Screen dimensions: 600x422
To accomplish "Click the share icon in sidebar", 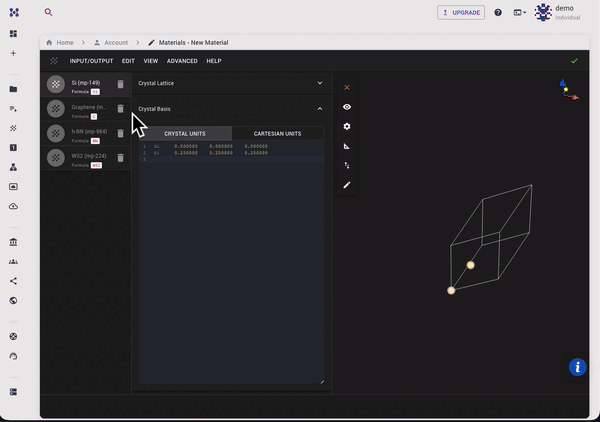I will point(13,281).
